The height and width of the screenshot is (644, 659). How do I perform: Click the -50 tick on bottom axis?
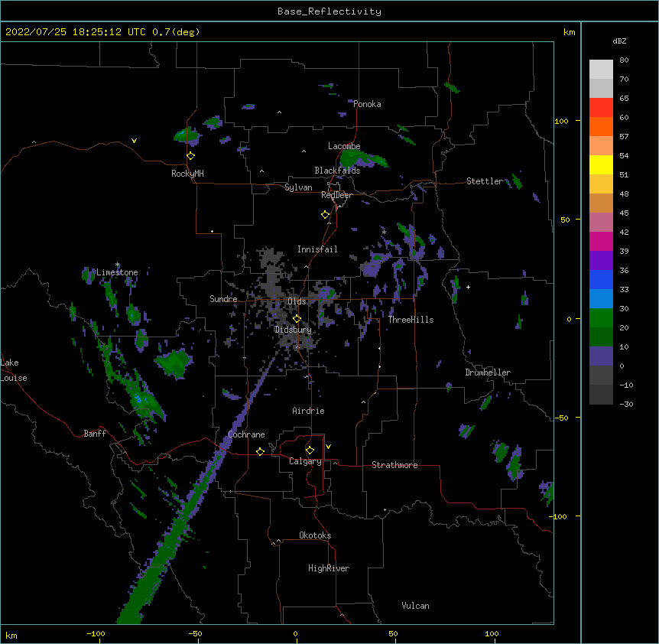coord(195,633)
